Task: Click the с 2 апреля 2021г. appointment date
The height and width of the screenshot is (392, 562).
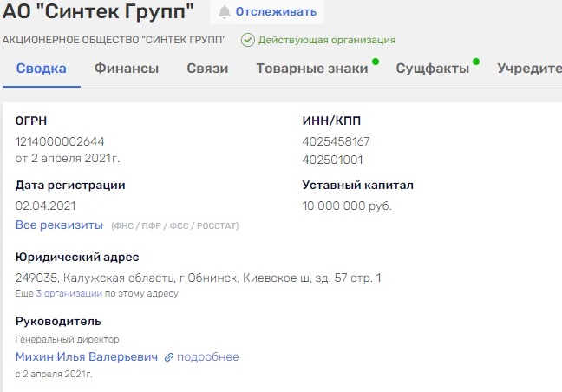Action: (x=54, y=374)
